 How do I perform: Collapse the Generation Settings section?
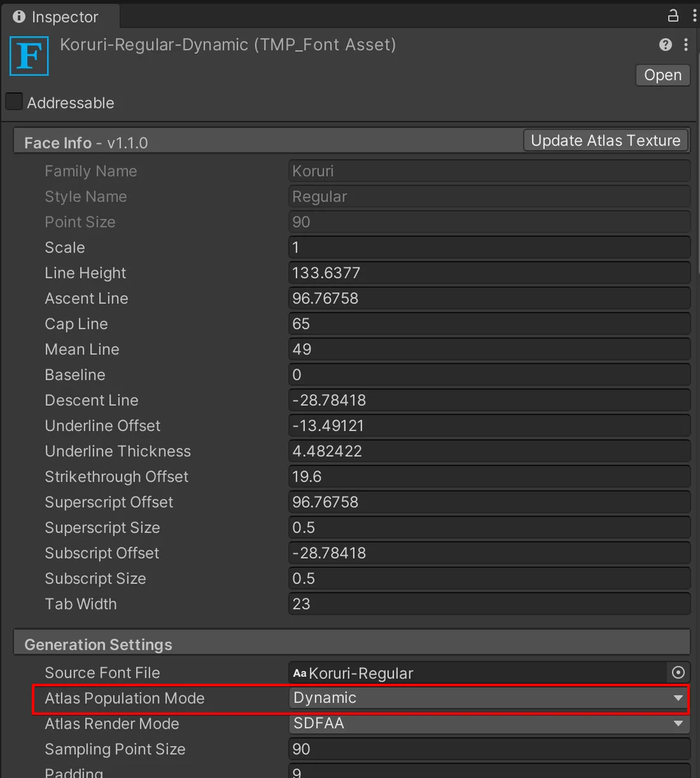tap(97, 644)
